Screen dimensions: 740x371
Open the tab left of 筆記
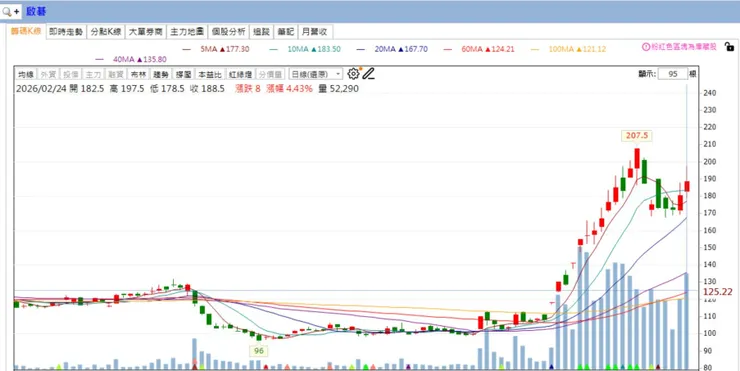(x=261, y=32)
